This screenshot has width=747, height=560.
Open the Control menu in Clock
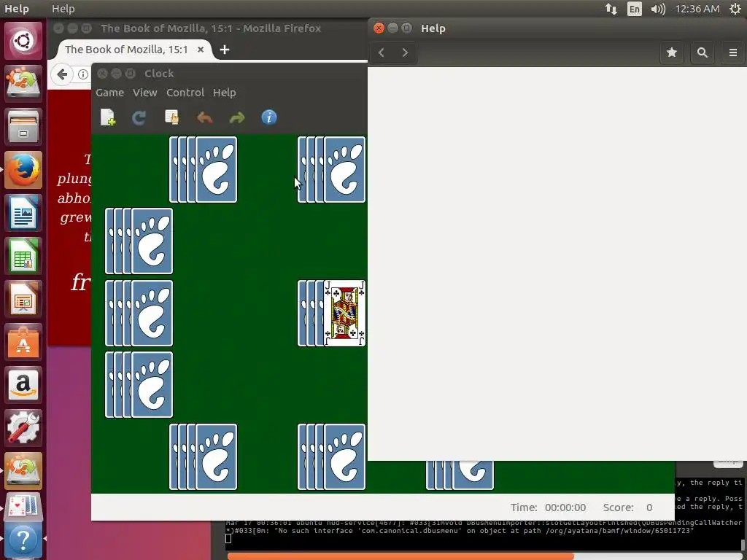point(185,93)
